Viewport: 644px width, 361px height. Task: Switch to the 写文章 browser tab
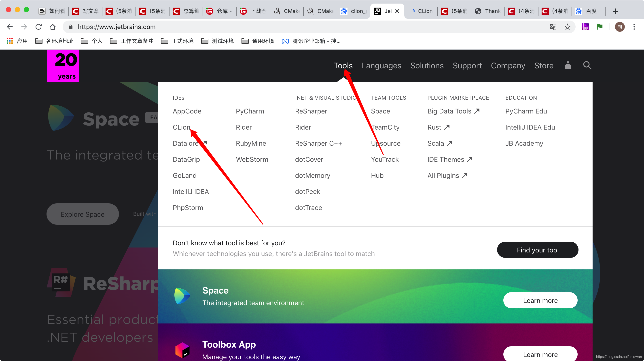point(85,11)
